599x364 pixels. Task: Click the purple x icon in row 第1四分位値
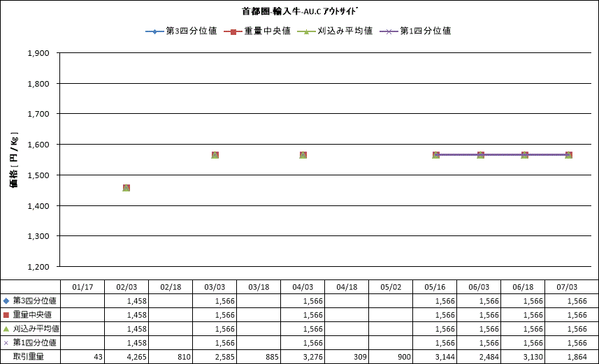point(6,343)
